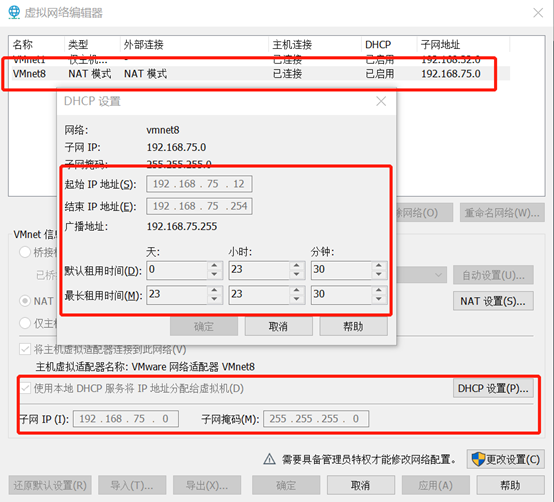Select the 桥接 mode radio button
This screenshot has height=502, width=554.
25,252
